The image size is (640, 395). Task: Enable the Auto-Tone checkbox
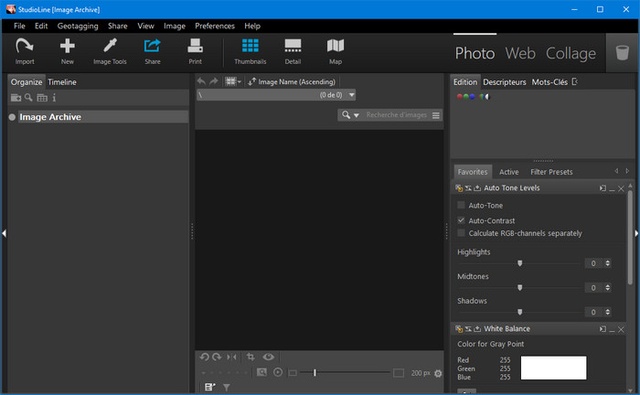(461, 205)
